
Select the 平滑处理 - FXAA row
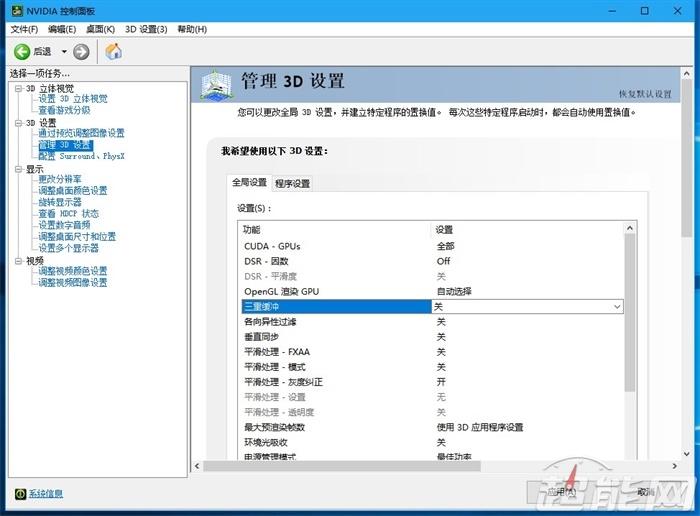click(432, 352)
